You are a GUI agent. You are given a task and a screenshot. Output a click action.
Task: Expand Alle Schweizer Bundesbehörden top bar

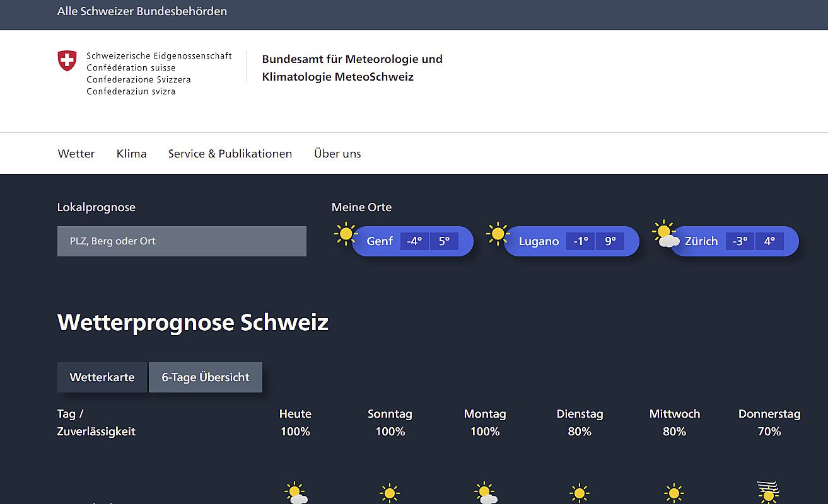[142, 11]
